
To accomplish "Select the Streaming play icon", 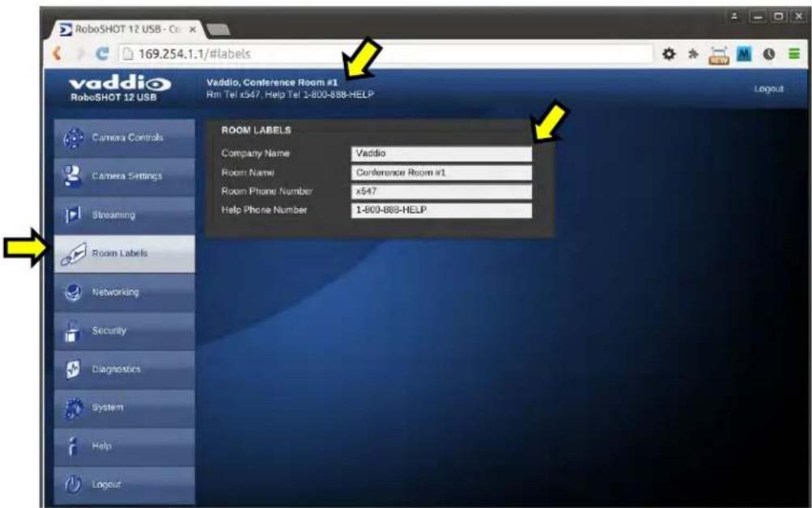I will (73, 214).
